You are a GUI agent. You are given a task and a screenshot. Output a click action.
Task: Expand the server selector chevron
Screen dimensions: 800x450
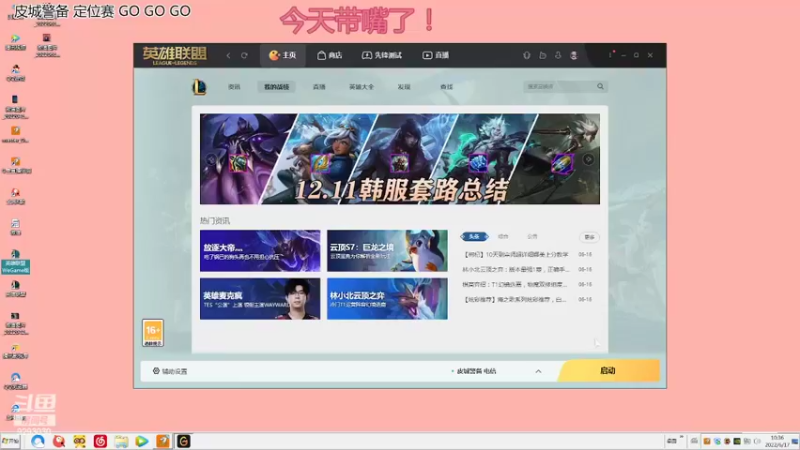(x=538, y=371)
